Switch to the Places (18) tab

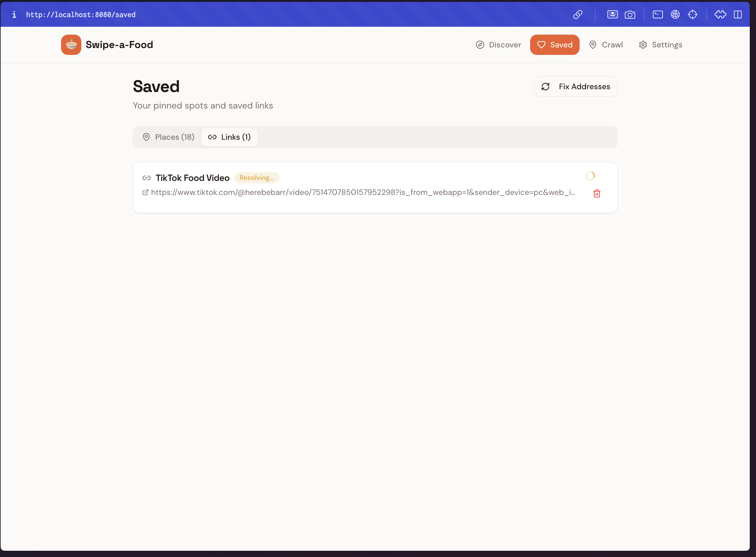[168, 137]
